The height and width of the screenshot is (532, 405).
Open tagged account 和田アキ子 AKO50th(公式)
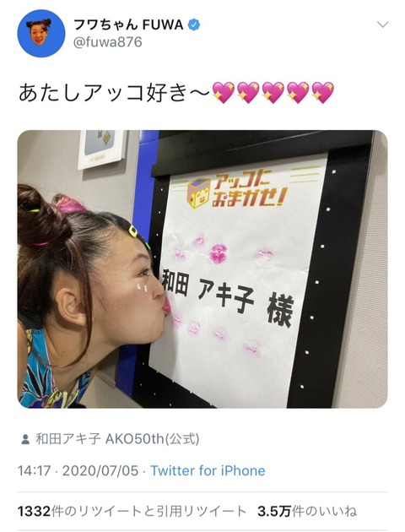pos(117,439)
